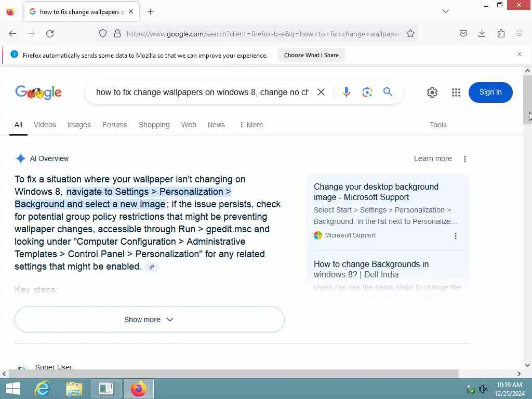Click in the Google search input field

pyautogui.click(x=202, y=92)
